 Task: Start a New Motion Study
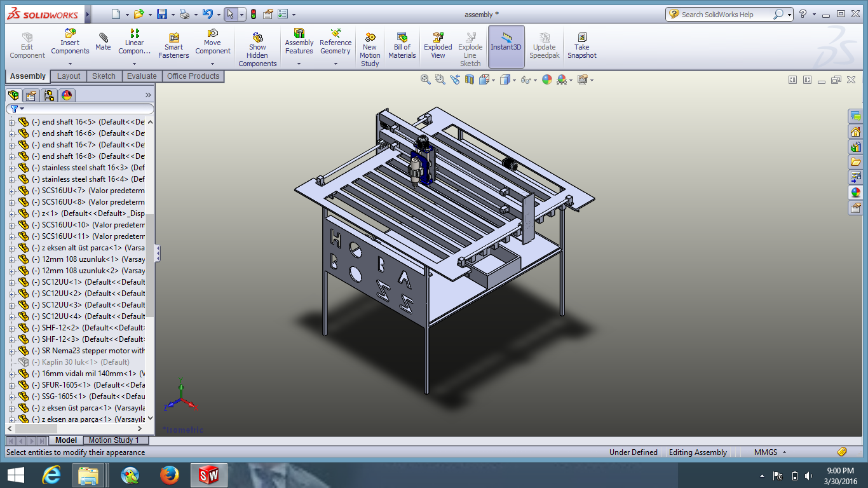[370, 50]
